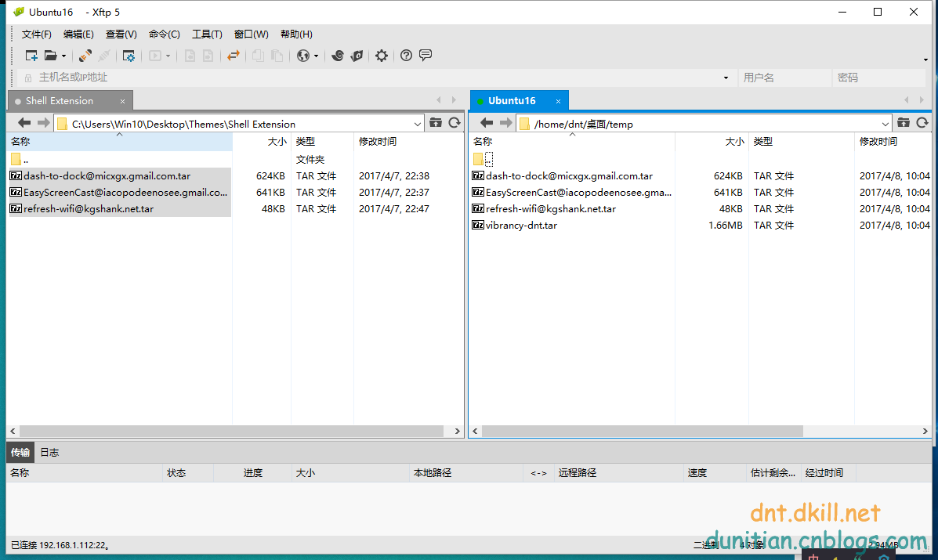This screenshot has width=938, height=560.
Task: Click the orange transfer arrows icon
Action: pos(234,56)
